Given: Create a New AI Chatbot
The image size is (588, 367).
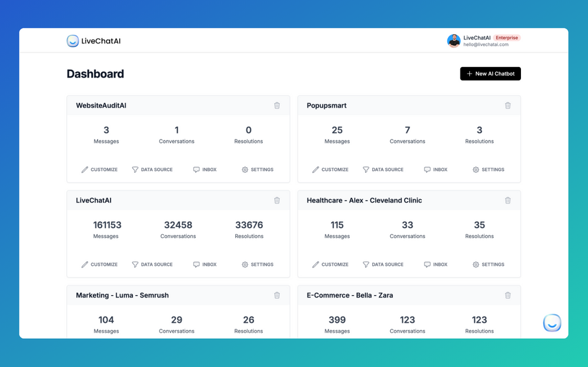Looking at the screenshot, I should [x=490, y=73].
